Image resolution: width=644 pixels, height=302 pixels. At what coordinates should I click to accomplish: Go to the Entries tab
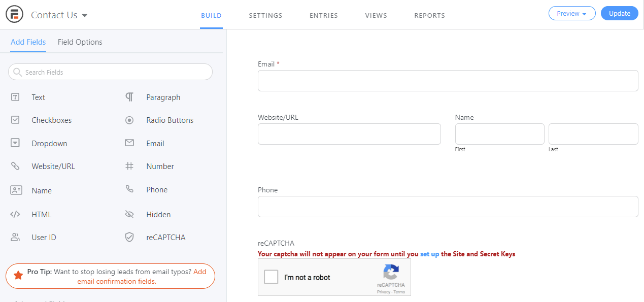click(x=324, y=16)
